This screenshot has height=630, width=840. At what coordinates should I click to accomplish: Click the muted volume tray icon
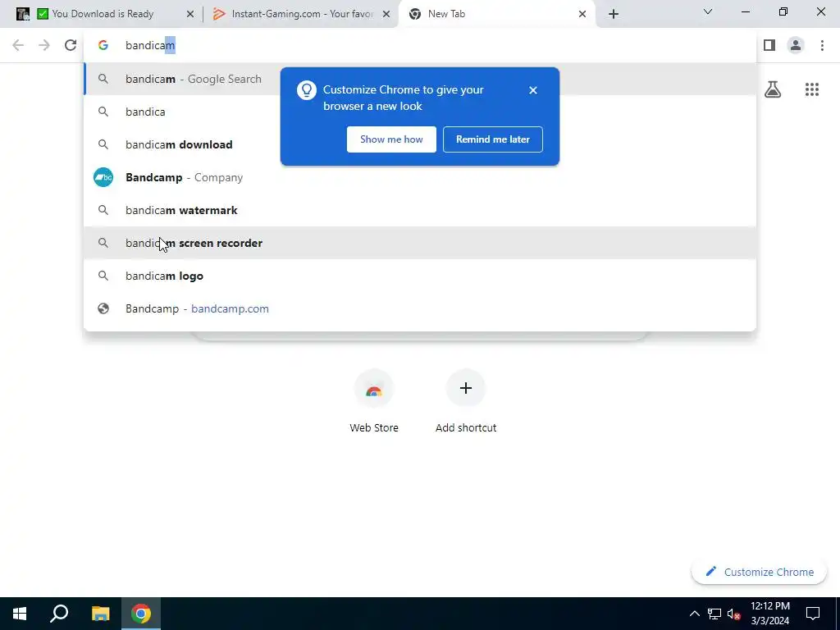coord(733,614)
